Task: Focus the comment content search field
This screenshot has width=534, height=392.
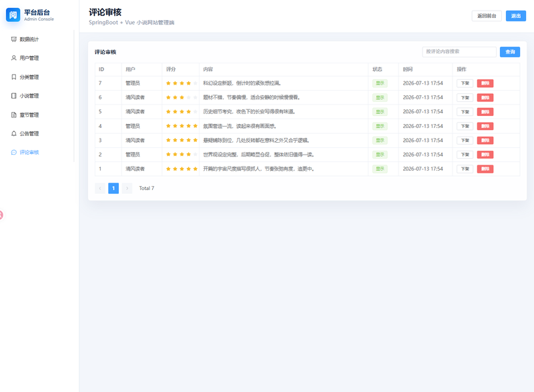Action: 459,52
